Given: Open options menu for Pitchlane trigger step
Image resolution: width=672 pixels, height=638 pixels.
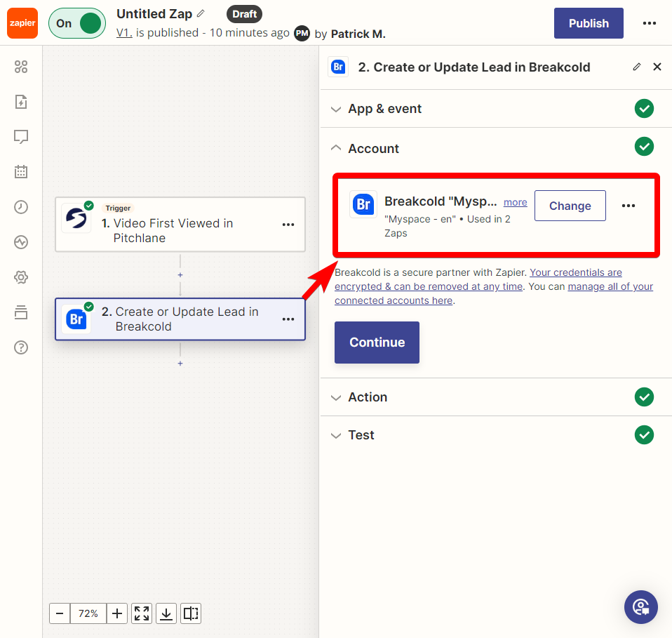Looking at the screenshot, I should [288, 225].
